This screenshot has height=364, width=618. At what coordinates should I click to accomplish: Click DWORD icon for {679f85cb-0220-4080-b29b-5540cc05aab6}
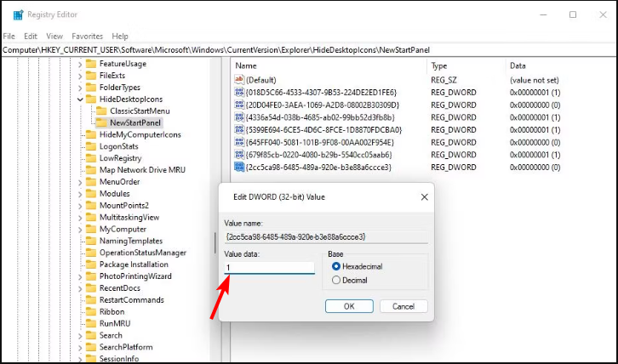(239, 155)
